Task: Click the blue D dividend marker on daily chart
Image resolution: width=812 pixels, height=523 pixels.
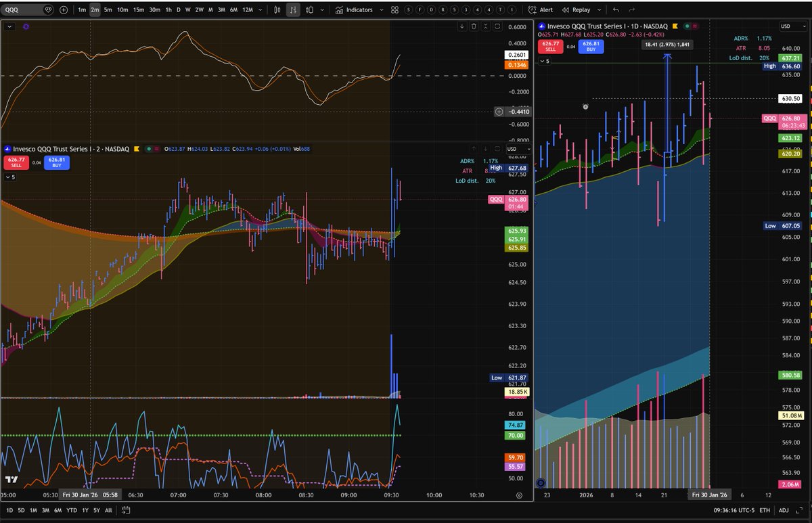Action: (x=541, y=482)
